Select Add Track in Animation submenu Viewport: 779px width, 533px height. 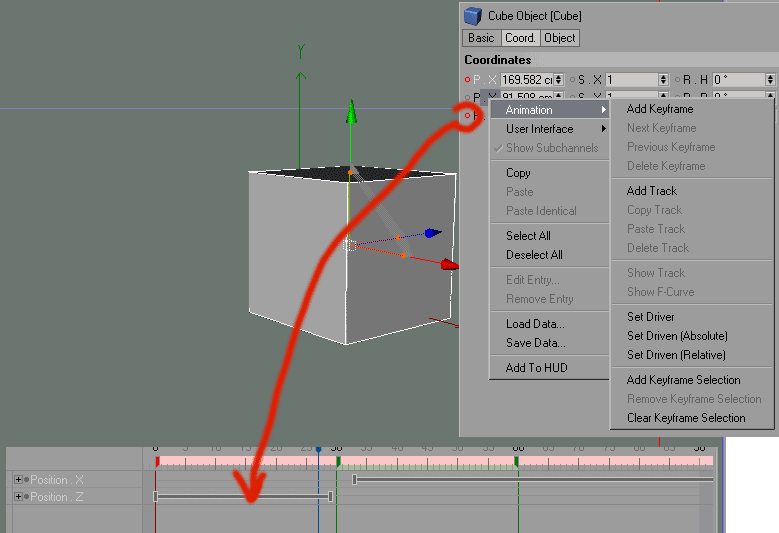651,191
